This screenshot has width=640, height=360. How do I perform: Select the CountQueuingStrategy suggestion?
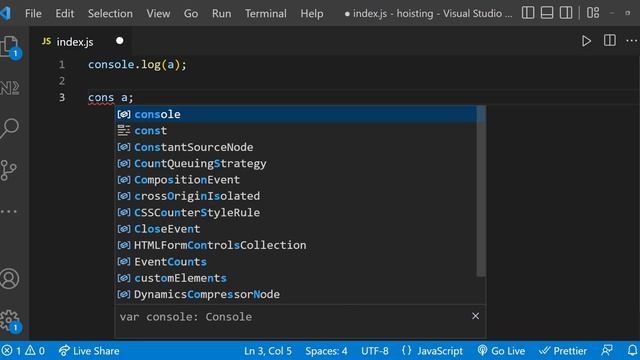[296, 163]
